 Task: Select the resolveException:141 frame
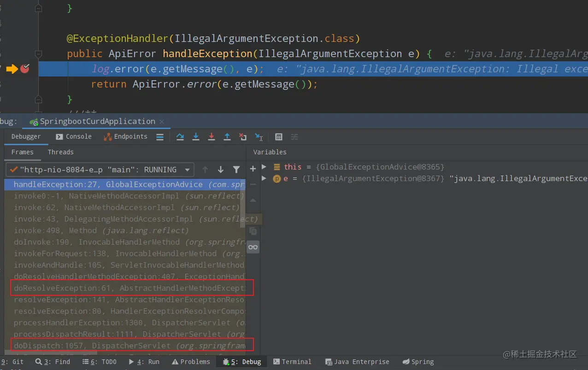[125, 300]
